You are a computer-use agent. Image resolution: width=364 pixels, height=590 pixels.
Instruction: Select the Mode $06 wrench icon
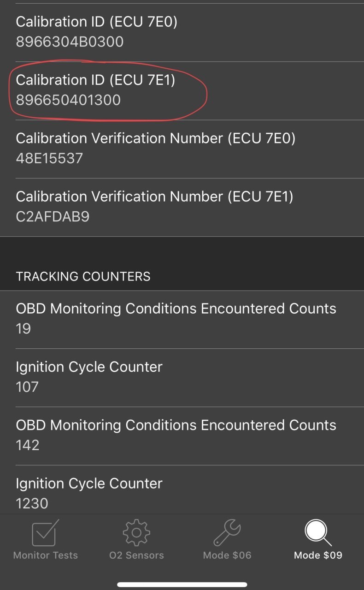tap(227, 533)
